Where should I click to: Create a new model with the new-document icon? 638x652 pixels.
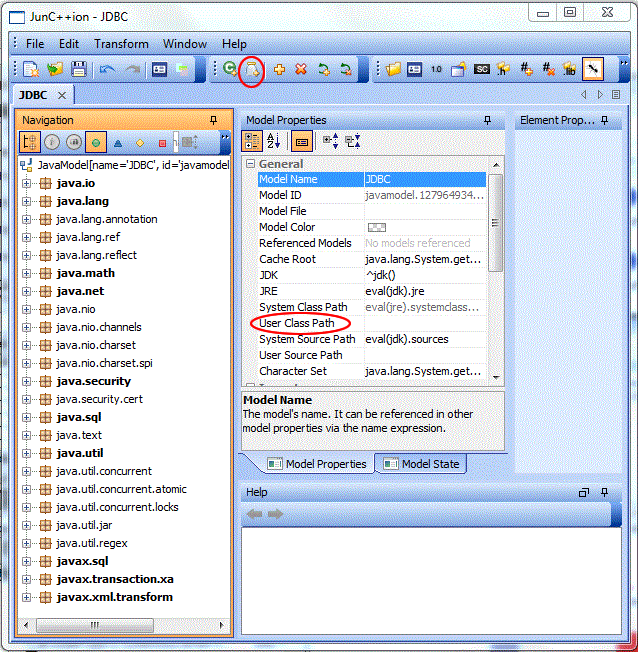coord(31,69)
